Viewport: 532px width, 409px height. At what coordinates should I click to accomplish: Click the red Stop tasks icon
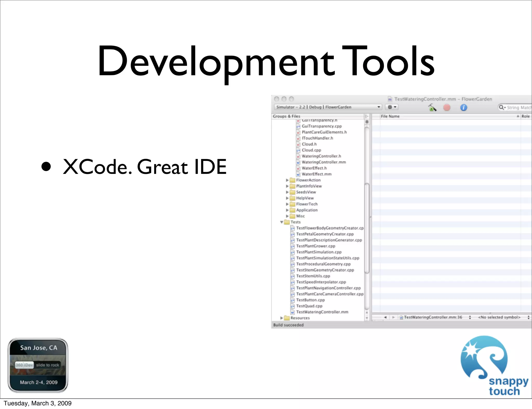click(x=447, y=107)
